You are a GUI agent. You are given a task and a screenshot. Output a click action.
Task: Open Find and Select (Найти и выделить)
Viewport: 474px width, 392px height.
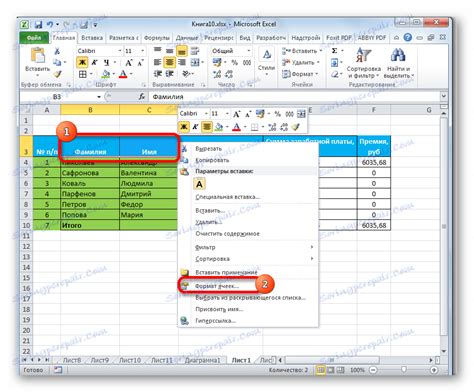398,63
